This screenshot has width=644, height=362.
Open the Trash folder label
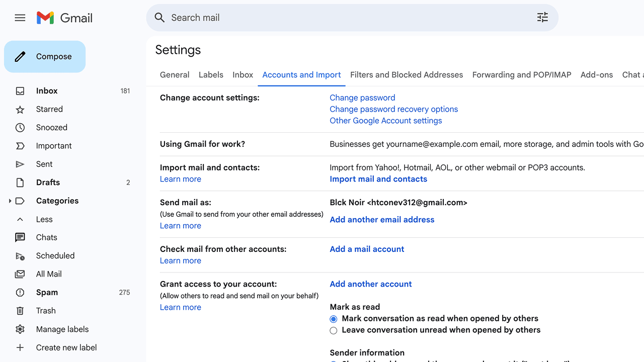(46, 311)
